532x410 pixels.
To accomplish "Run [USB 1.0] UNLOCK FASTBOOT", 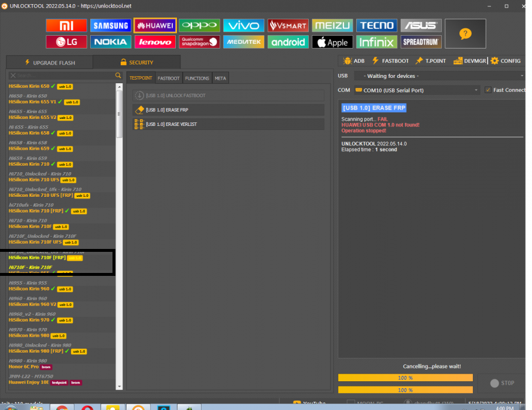I will click(229, 95).
